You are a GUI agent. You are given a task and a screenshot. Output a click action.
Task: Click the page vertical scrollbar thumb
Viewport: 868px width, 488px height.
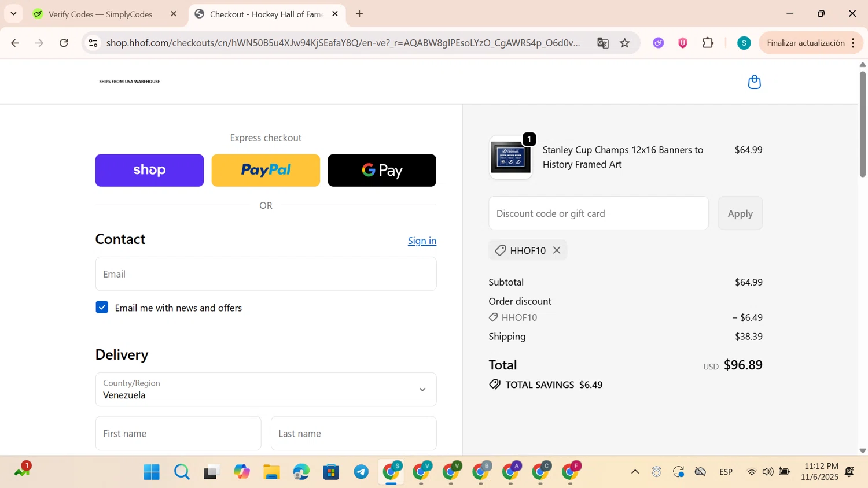(x=862, y=124)
